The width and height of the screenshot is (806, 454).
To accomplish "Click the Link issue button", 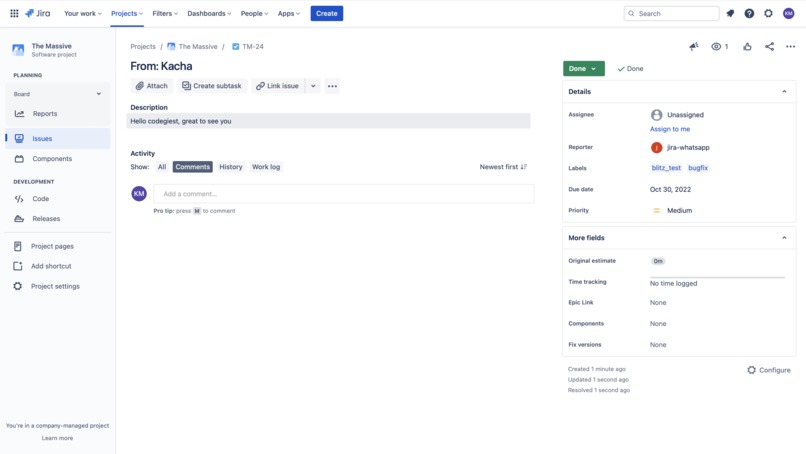I will coord(278,86).
